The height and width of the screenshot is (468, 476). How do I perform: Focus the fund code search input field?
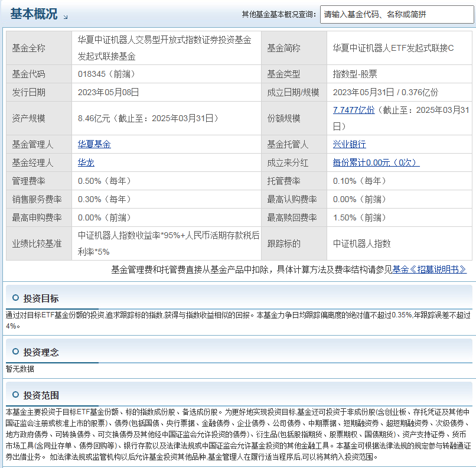pyautogui.click(x=397, y=14)
